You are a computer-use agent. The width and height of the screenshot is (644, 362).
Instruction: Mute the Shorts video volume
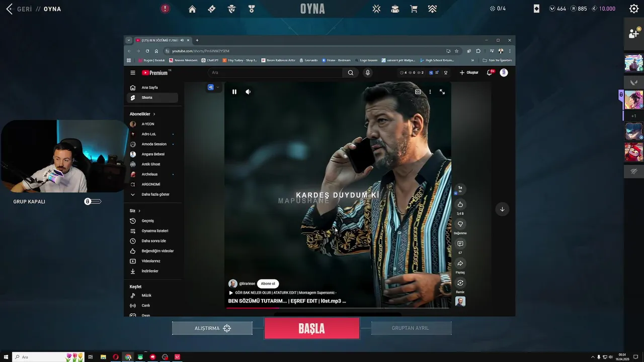click(x=248, y=92)
